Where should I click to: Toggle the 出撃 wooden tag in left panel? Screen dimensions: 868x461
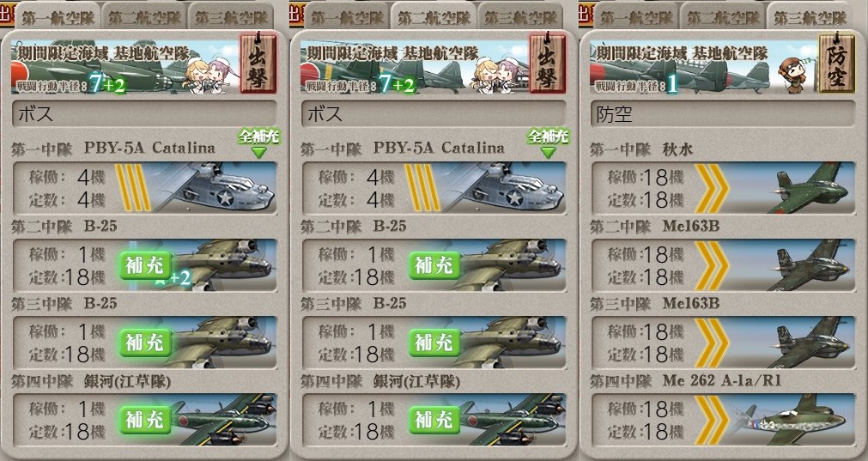[258, 63]
